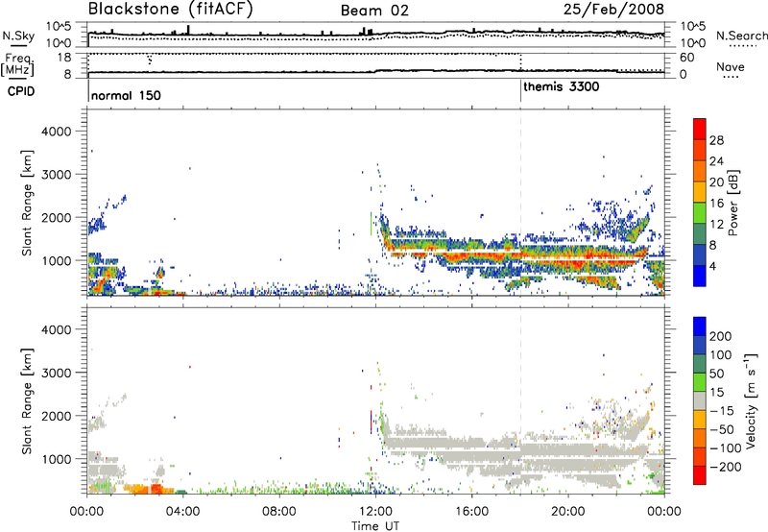Click the '12:00' time axis label
This screenshot has height=532, width=768.
point(375,512)
